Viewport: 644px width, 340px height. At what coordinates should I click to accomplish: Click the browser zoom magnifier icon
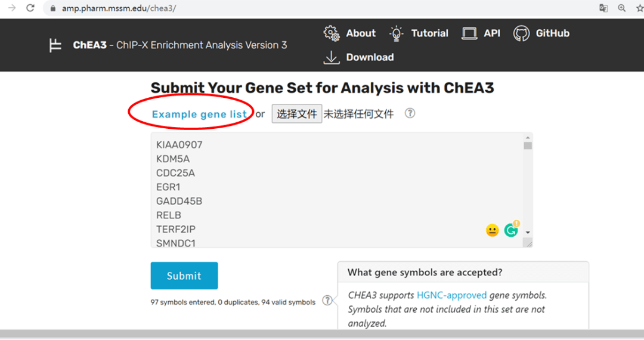point(622,8)
